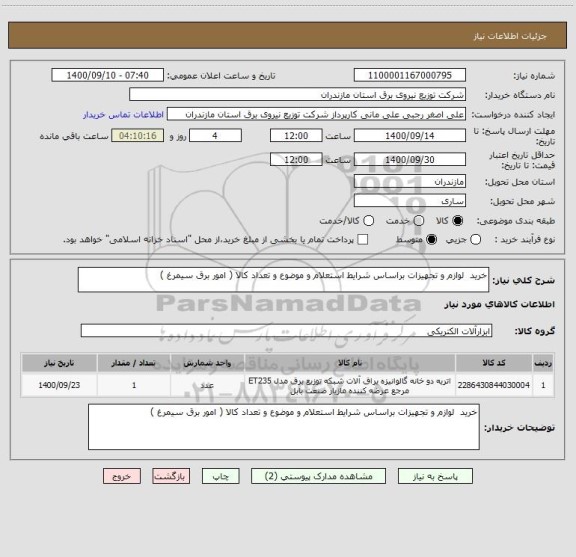Click the need number field 1100001167000795
Screen dimensions: 576x557
410,75
